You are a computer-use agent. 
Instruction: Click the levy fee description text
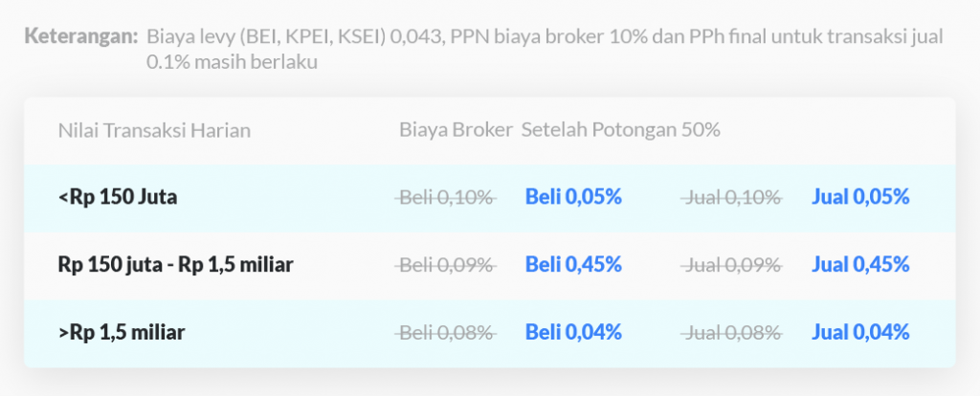pyautogui.click(x=544, y=38)
